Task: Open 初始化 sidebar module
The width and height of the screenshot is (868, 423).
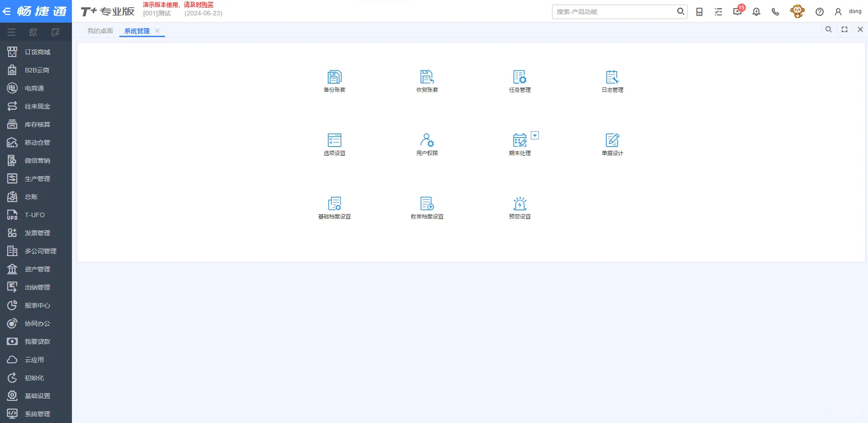Action: 36,378
